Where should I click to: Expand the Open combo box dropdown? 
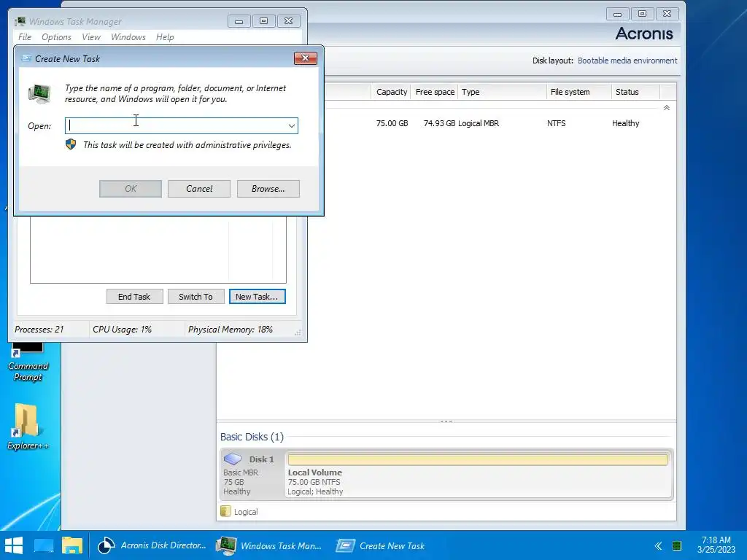click(291, 125)
